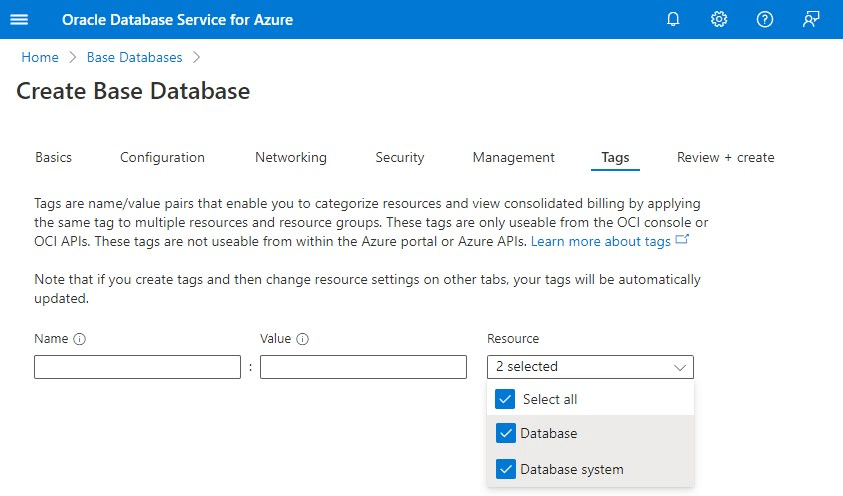Open the notifications bell
This screenshot has height=496, width=843.
[x=673, y=20]
